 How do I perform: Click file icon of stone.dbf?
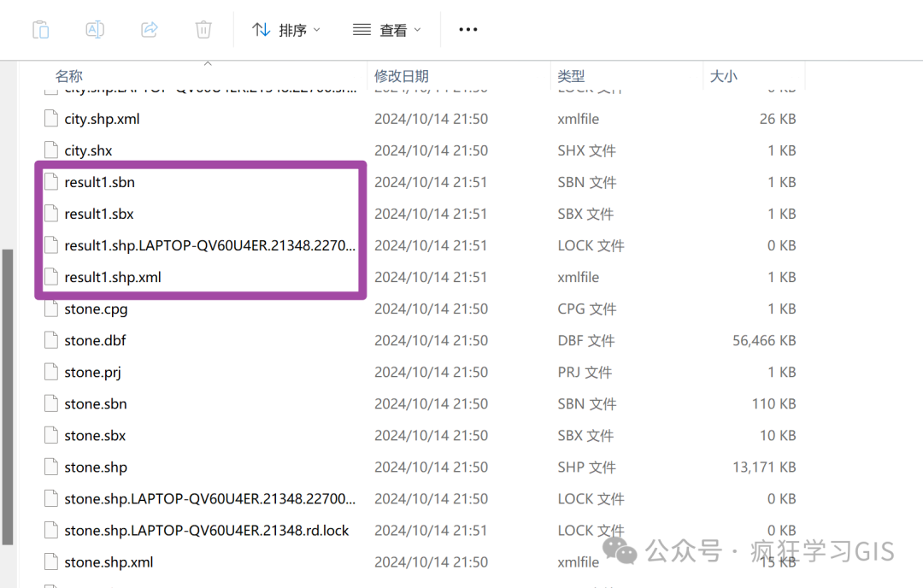51,340
